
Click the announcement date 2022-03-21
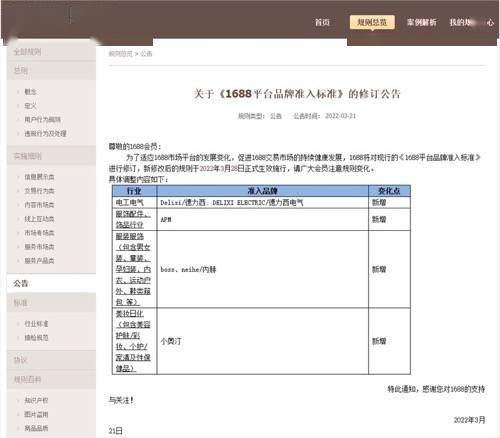[x=340, y=116]
